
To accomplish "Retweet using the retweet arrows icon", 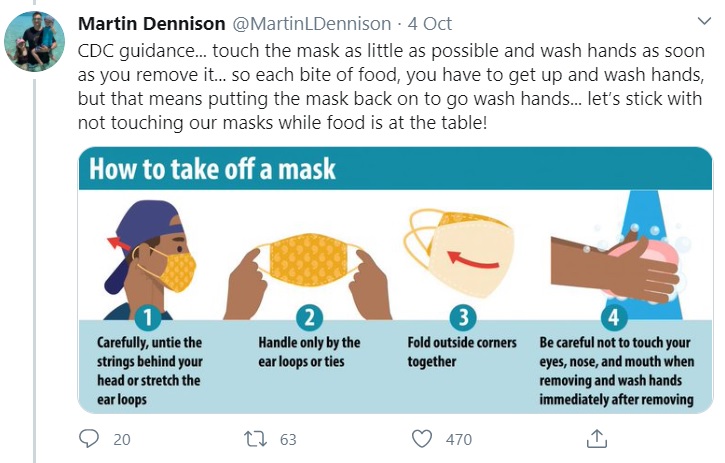I will click(x=255, y=439).
